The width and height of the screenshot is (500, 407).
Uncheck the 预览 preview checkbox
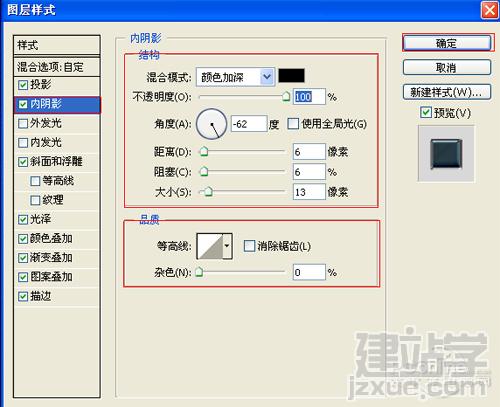[x=426, y=113]
